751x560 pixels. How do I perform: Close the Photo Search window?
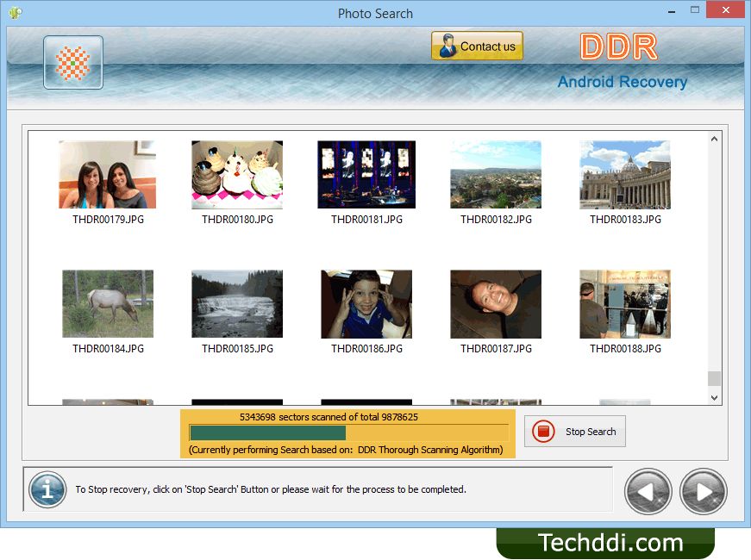tap(726, 10)
